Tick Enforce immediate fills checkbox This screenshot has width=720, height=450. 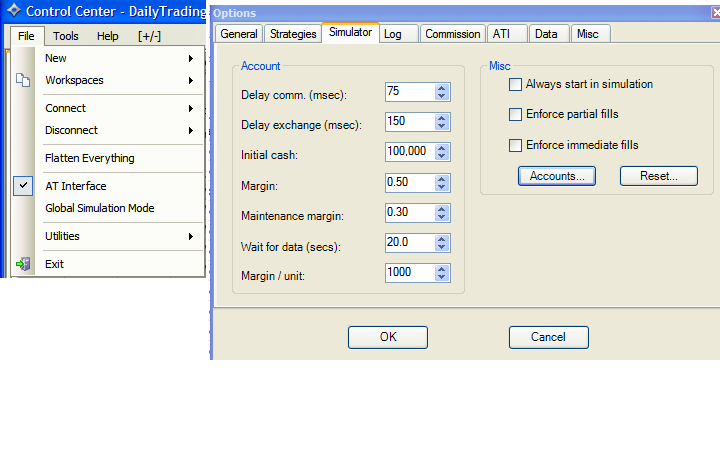[x=515, y=146]
